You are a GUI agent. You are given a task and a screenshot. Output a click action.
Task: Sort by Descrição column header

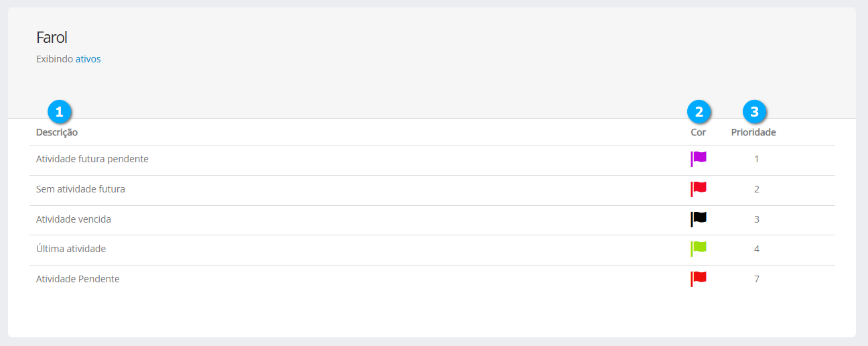[57, 132]
